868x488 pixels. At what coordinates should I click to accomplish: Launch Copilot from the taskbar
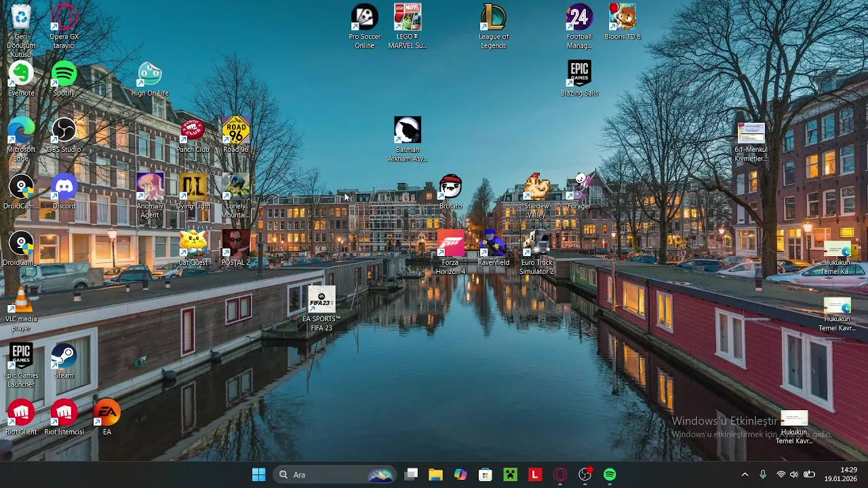[x=460, y=474]
